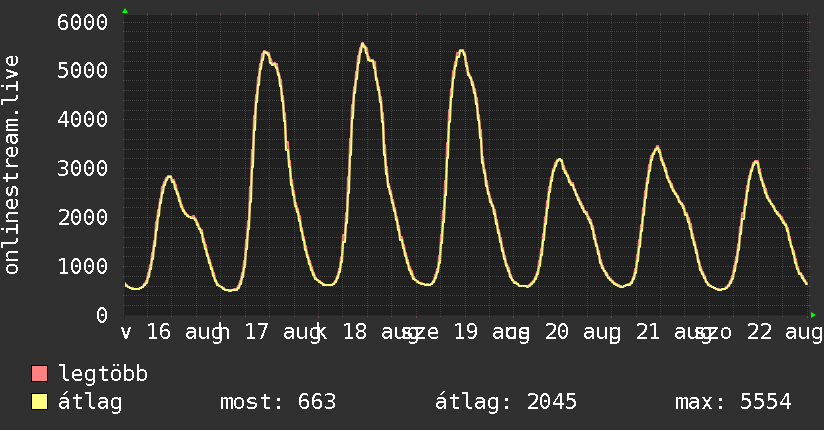The width and height of the screenshot is (824, 430).
Task: Click the green arrow at x-axis end
Action: pyautogui.click(x=813, y=315)
